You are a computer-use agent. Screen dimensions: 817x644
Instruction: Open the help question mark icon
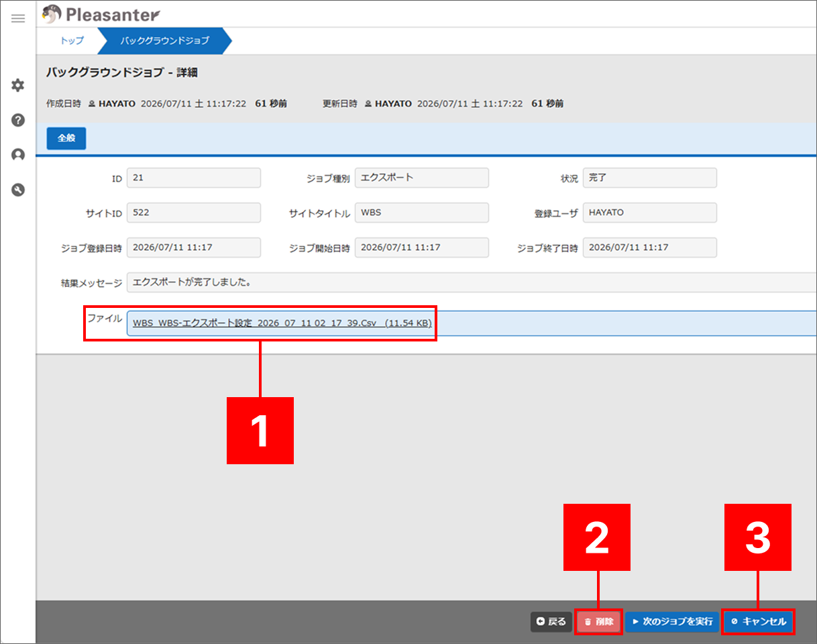pyautogui.click(x=18, y=120)
